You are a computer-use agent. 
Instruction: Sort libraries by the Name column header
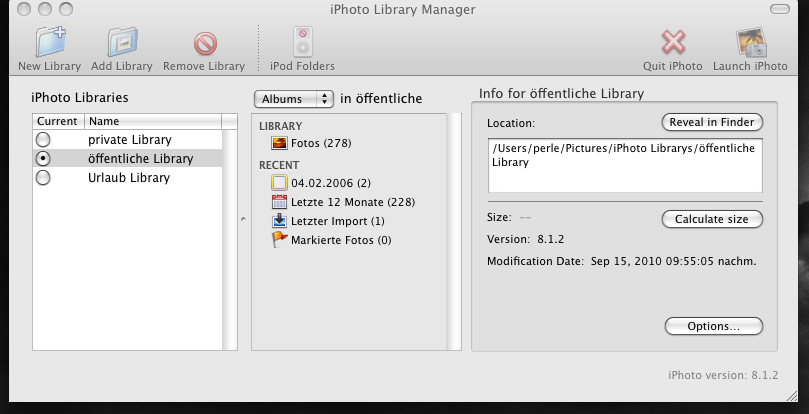(x=150, y=121)
